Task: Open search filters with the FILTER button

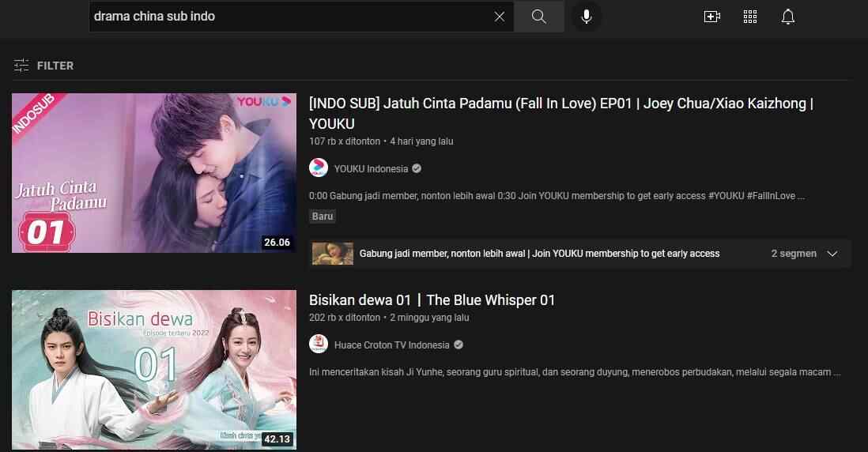Action: coord(43,66)
